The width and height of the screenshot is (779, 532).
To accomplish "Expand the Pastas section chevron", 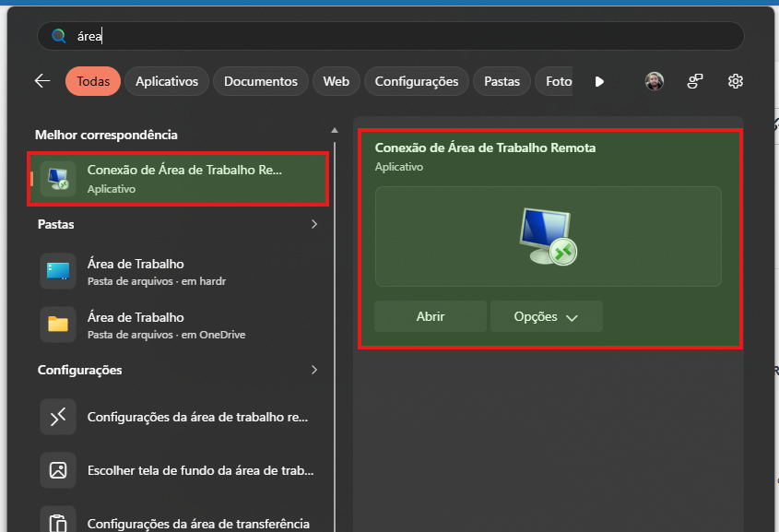I will click(314, 224).
